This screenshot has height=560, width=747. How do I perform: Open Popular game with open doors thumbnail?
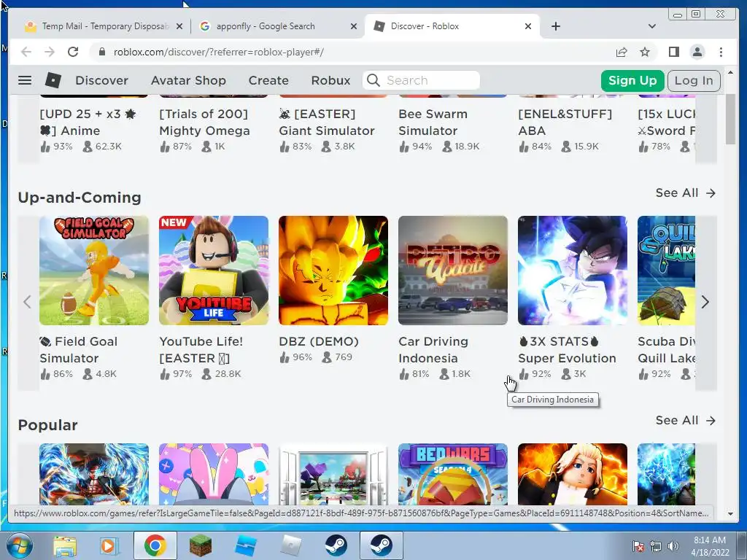coord(333,474)
